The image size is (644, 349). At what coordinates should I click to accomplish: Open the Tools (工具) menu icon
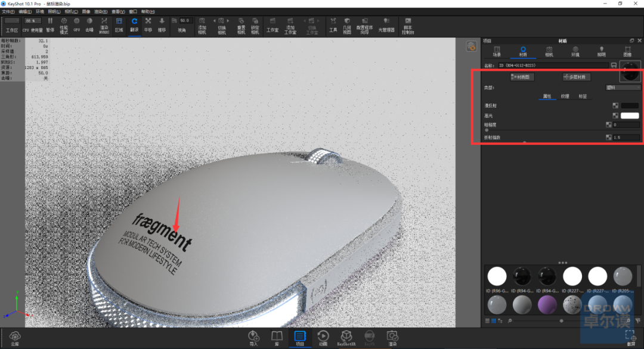pyautogui.click(x=333, y=24)
